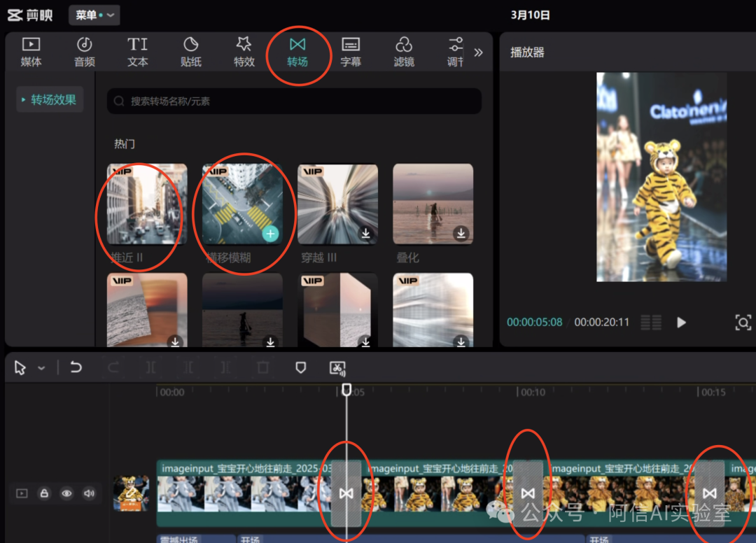The height and width of the screenshot is (543, 756).
Task: Select the 震撼出场 audio clip
Action: click(196, 539)
